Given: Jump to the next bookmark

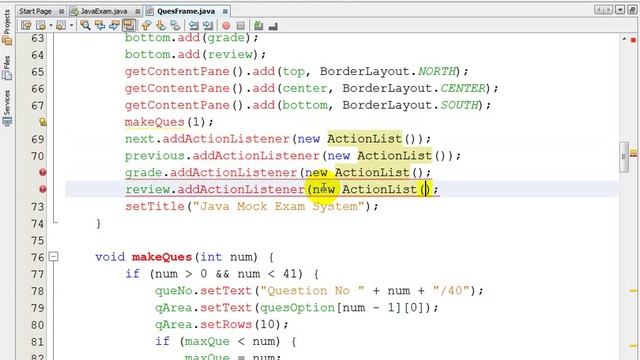Looking at the screenshot, I should point(161,26).
